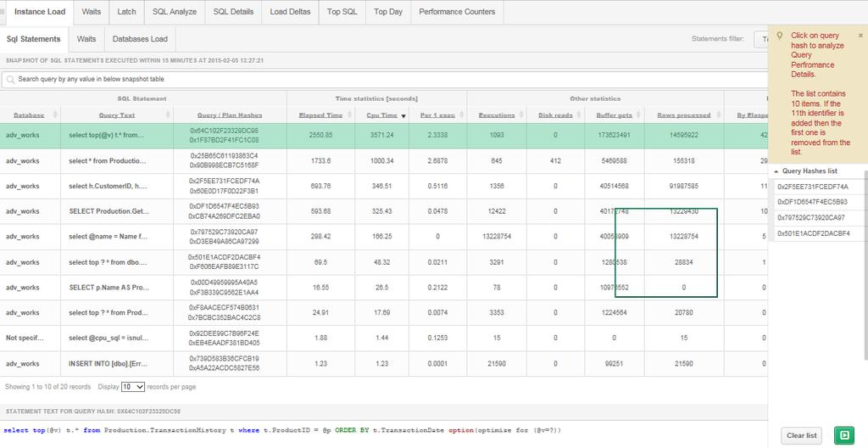Click query hash 0x64C102F23329DC98
This screenshot has width=868, height=448.
(x=224, y=131)
